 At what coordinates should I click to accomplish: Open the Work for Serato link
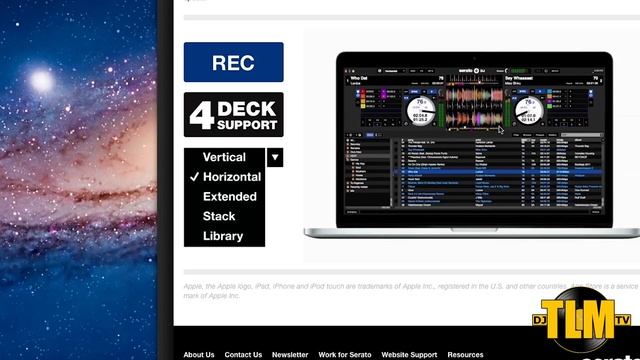click(345, 355)
